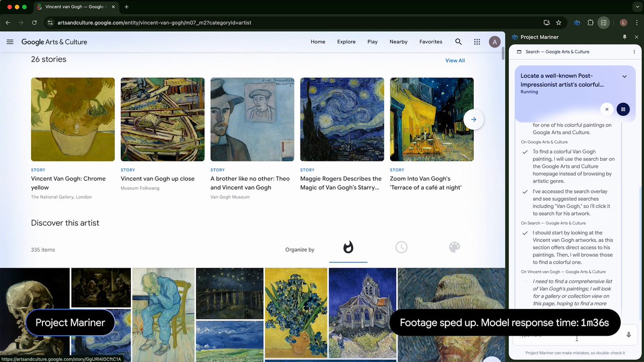
Task: Go to Home in the site navigation
Action: click(318, 42)
